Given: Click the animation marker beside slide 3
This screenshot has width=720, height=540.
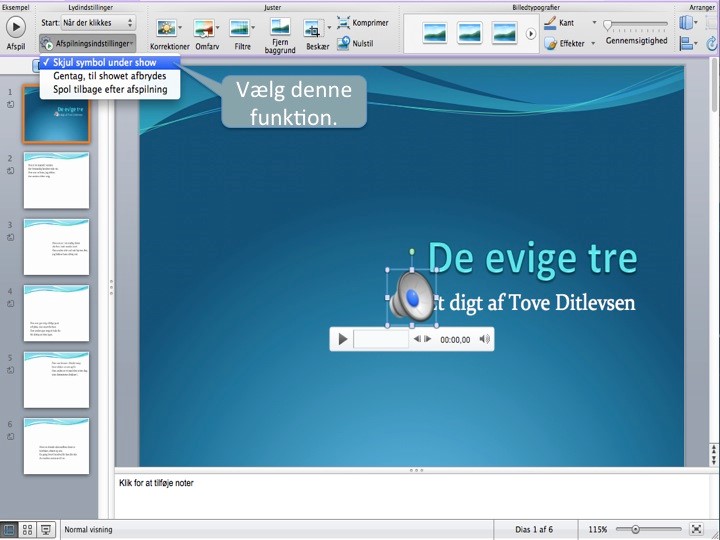Looking at the screenshot, I should coord(10,237).
